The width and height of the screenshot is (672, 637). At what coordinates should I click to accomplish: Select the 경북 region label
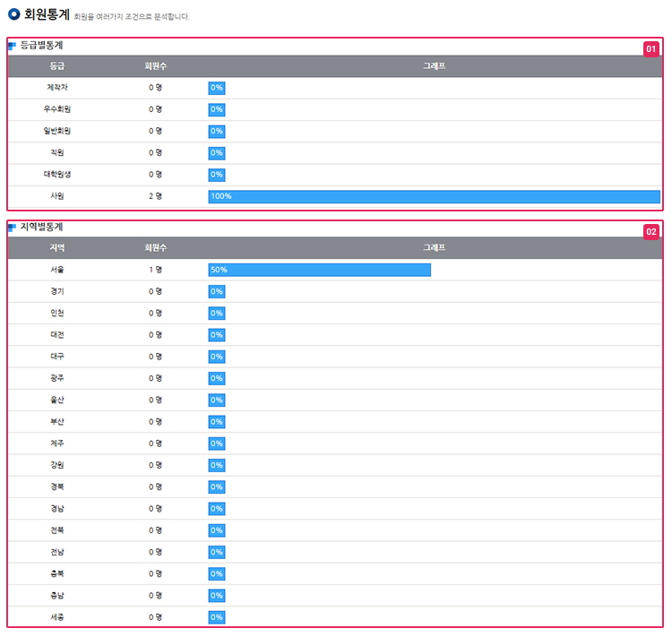coord(57,487)
